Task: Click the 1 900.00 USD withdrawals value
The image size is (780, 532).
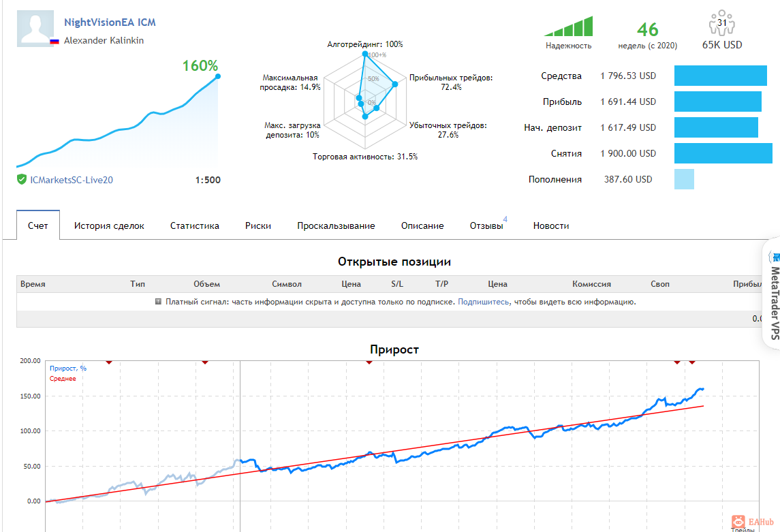Action: (x=628, y=154)
